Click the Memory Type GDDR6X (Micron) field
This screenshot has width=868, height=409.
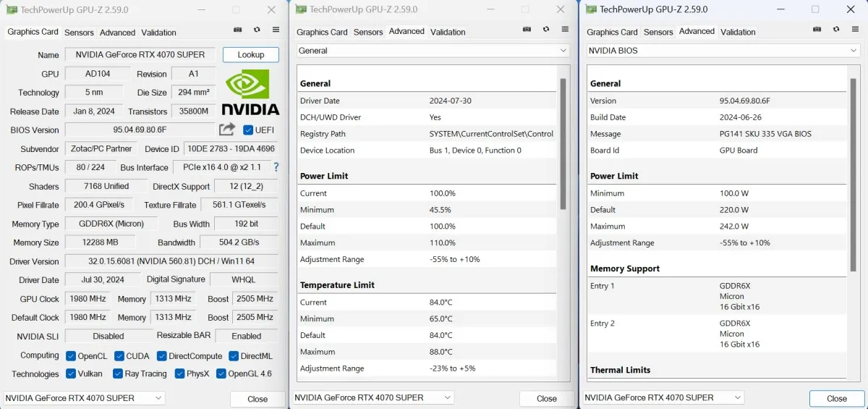[111, 224]
